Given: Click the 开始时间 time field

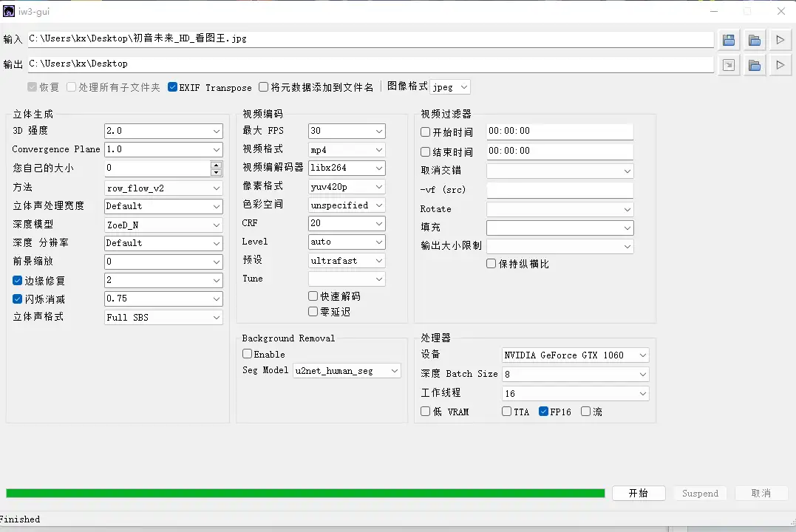Looking at the screenshot, I should 560,132.
